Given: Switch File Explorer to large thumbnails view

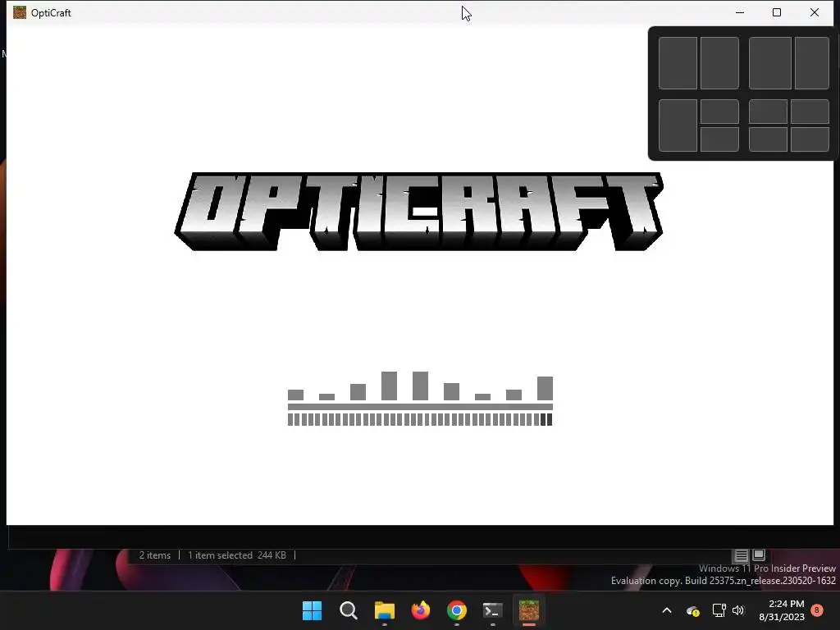Looking at the screenshot, I should (x=759, y=555).
